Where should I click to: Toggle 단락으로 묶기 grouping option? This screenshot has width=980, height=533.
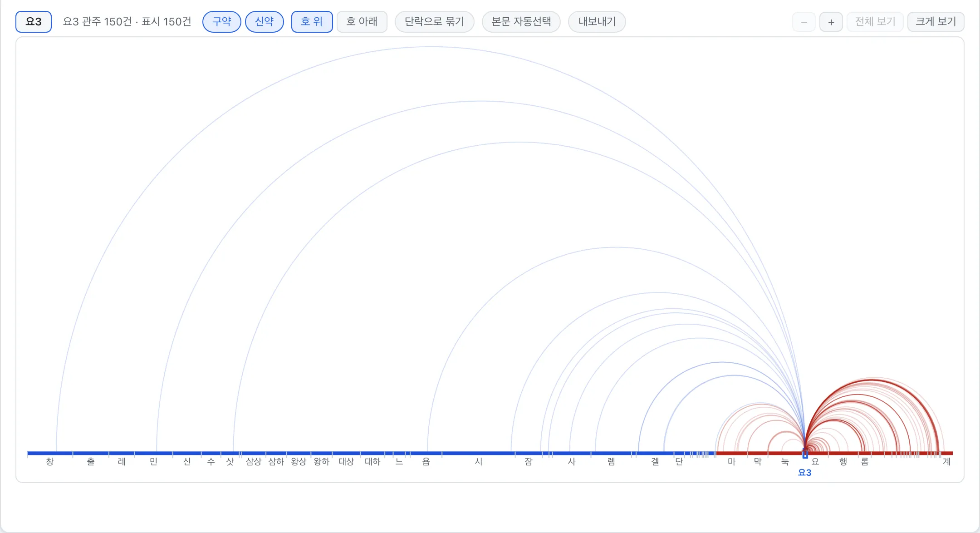(x=435, y=22)
